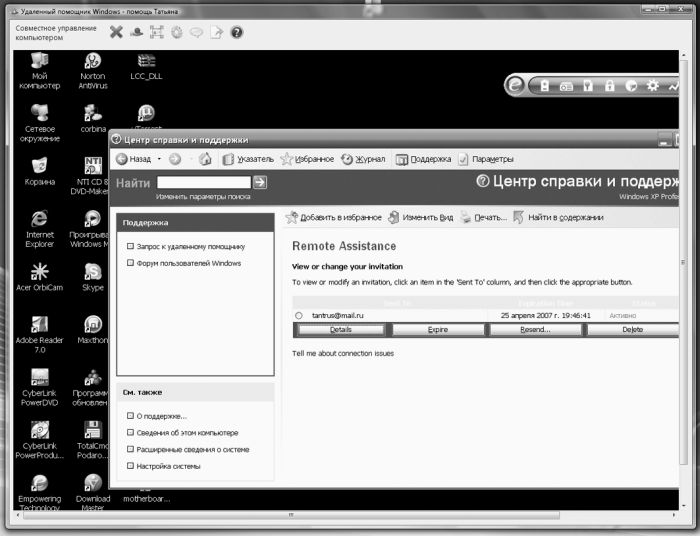
Task: Click the help question mark icon in Remote Assistance toolbar
Action: coord(237,32)
